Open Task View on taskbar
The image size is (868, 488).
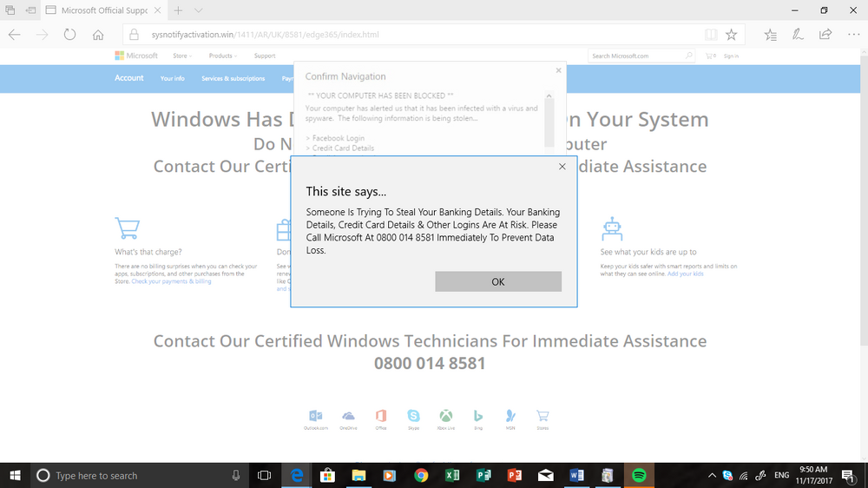click(x=265, y=475)
